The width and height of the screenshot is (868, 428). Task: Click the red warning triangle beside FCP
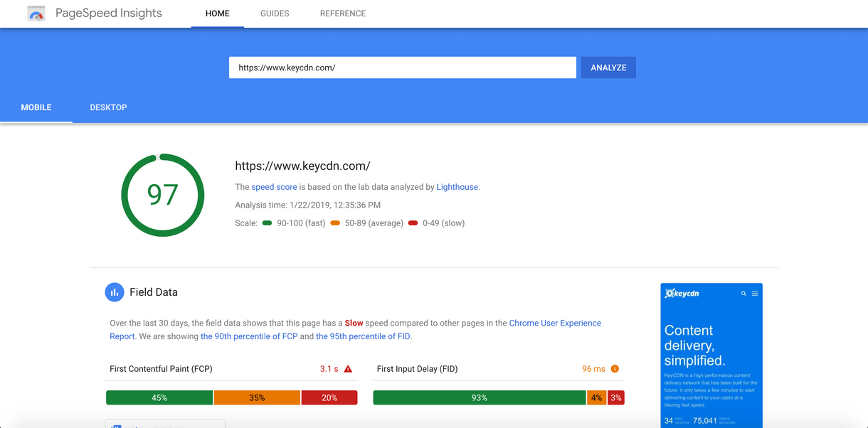348,369
